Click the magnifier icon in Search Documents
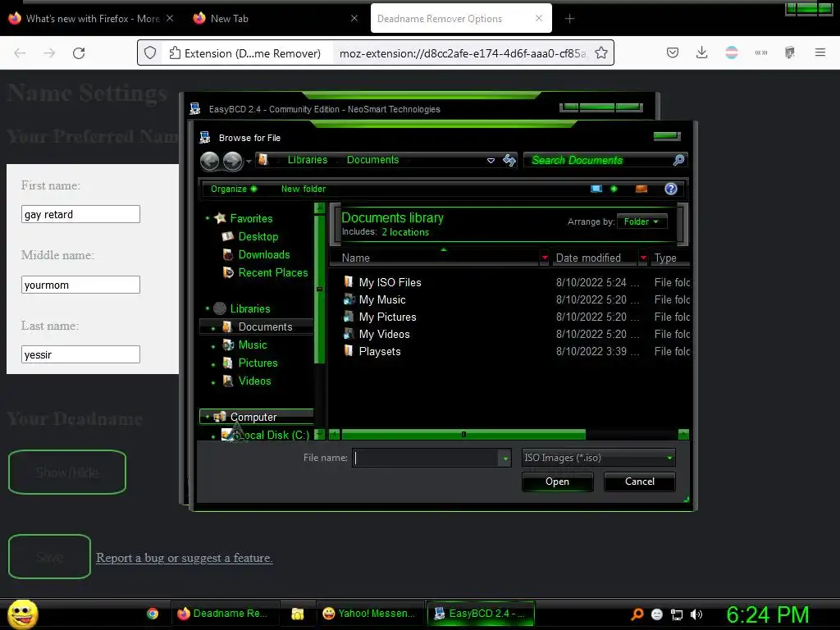The height and width of the screenshot is (630, 840). (678, 160)
